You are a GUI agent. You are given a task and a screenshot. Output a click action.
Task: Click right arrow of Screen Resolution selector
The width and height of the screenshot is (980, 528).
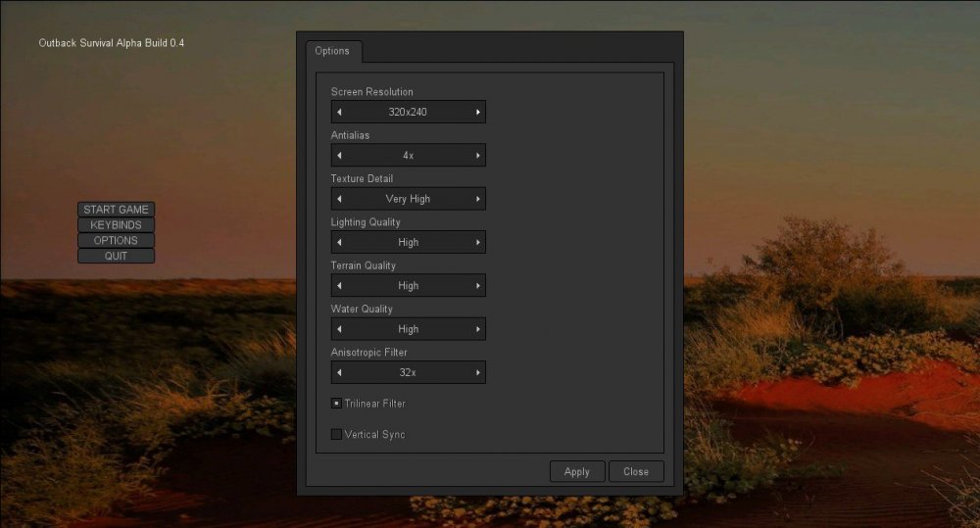[478, 113]
